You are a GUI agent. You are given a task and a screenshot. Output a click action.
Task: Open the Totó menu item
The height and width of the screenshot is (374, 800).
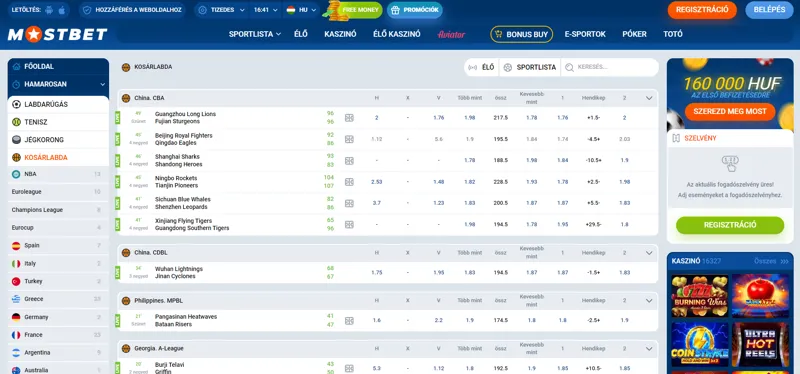pyautogui.click(x=673, y=34)
